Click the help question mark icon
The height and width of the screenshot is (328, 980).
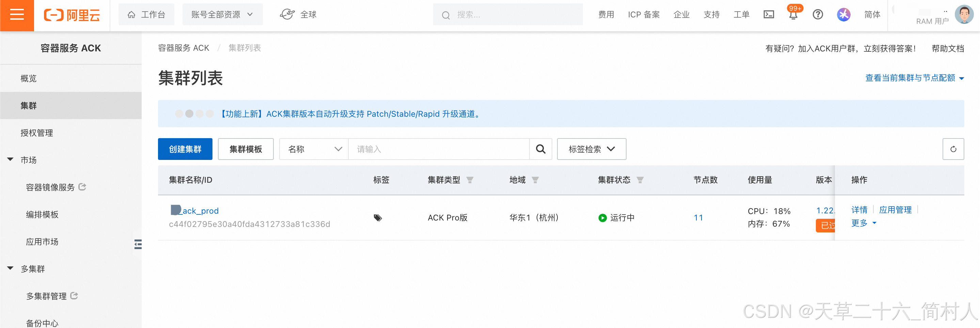click(818, 15)
